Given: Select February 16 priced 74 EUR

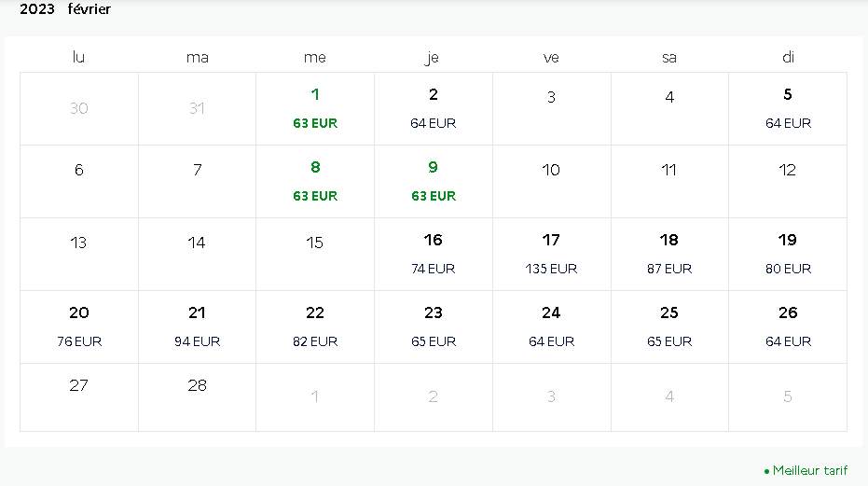Looking at the screenshot, I should click(434, 255).
